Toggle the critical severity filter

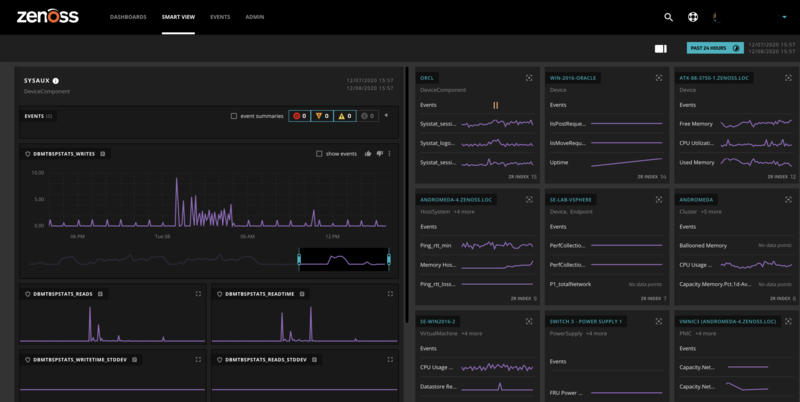pos(299,116)
